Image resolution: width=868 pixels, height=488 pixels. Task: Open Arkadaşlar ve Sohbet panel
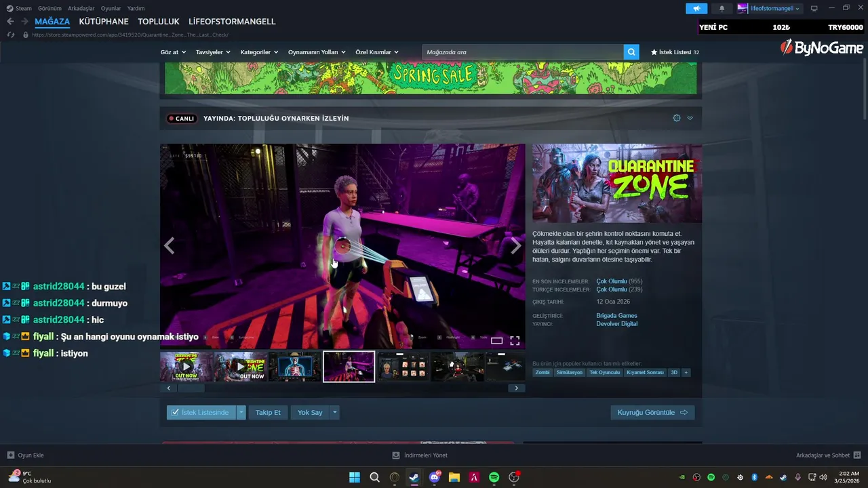[828, 455]
